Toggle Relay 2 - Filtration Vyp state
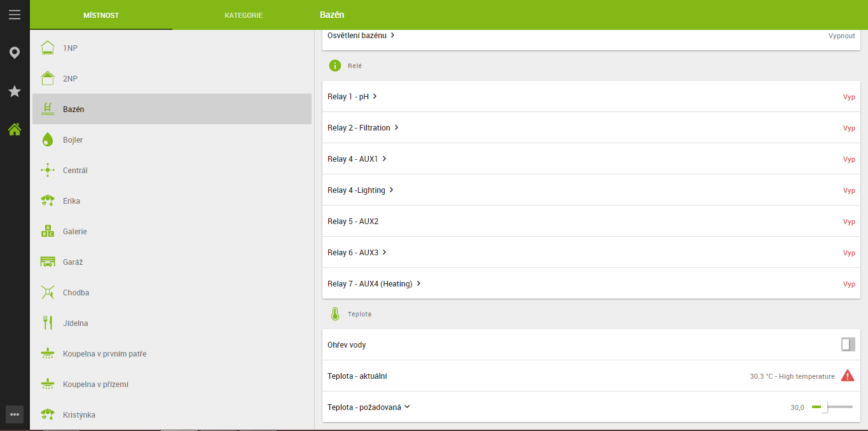868x431 pixels. 849,128
